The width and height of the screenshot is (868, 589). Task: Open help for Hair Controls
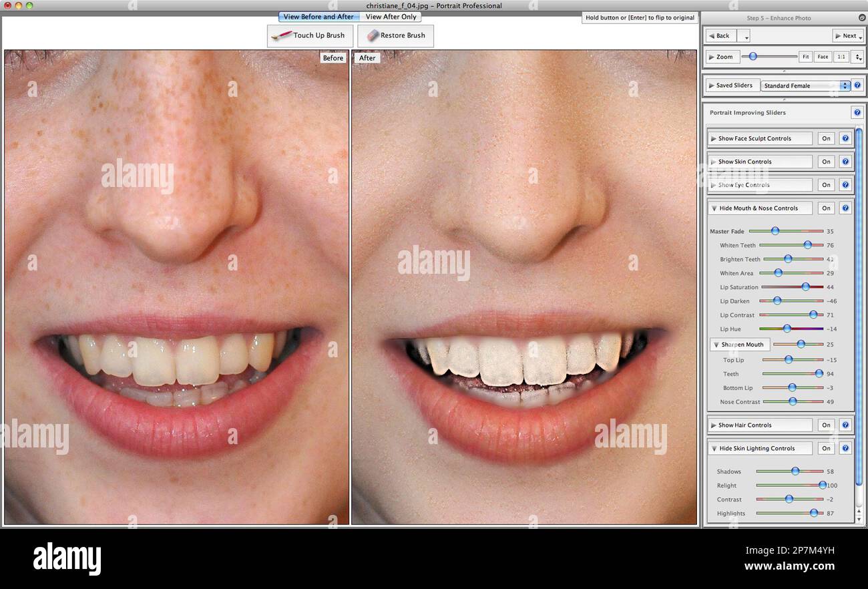click(x=845, y=425)
